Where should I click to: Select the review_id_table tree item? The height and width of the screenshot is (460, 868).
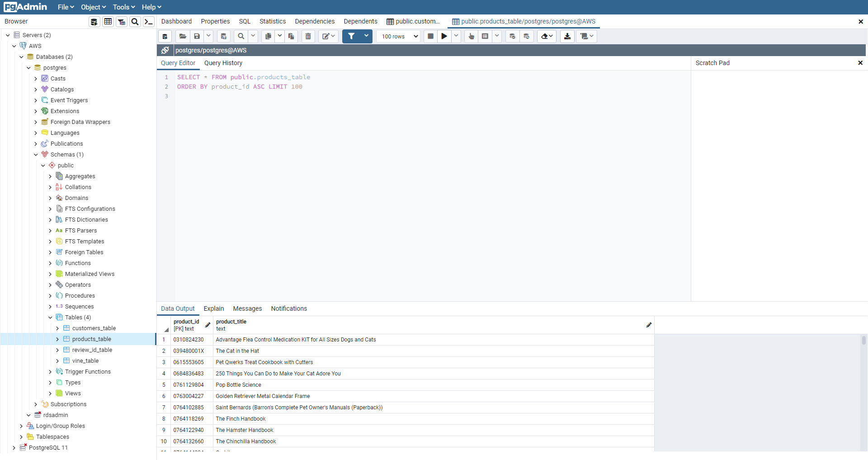[x=92, y=350]
